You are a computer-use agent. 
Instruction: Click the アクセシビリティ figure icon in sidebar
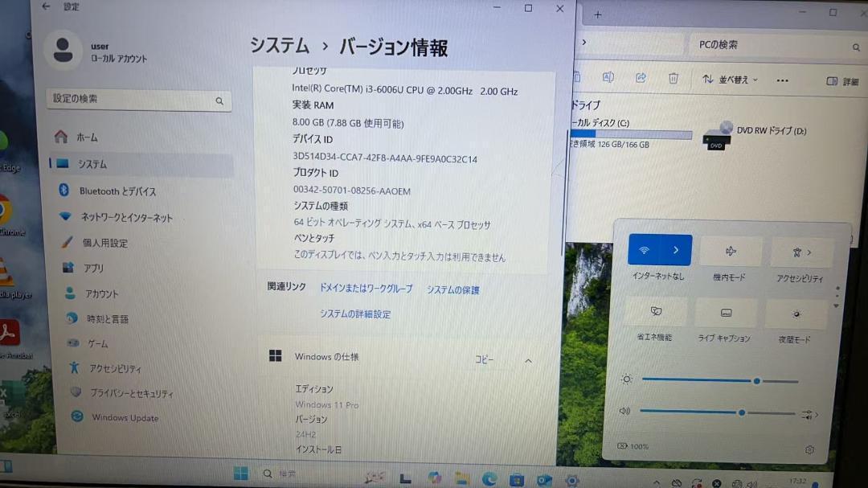(x=74, y=367)
